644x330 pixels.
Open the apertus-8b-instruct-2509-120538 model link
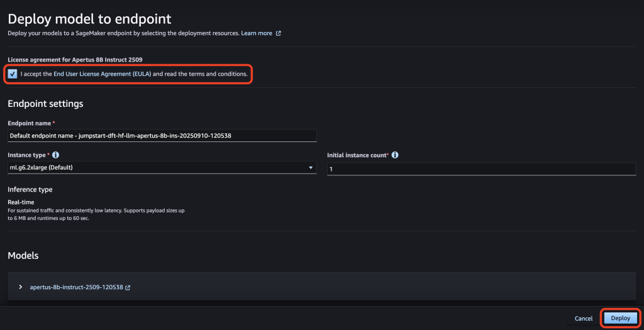click(x=76, y=287)
